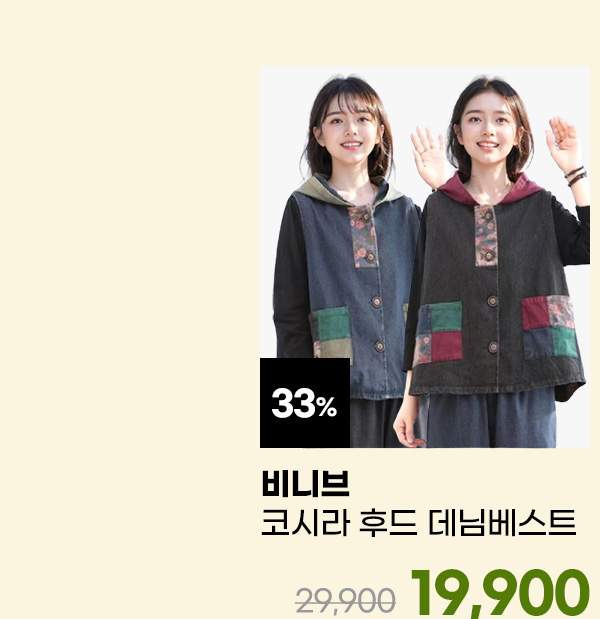Click the right model's smiling face
Screen dimensions: 600x619
[488, 130]
